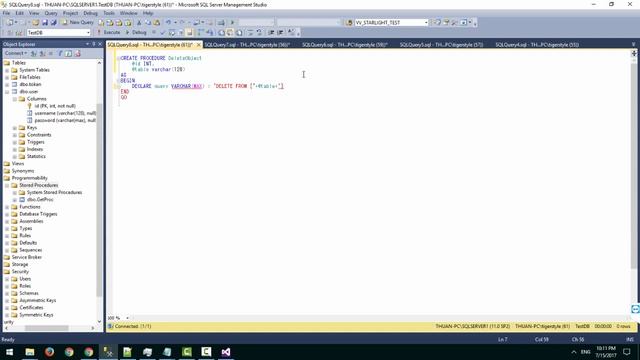
Task: Switch to the SQLQuery5.sql tab
Action: click(441, 44)
